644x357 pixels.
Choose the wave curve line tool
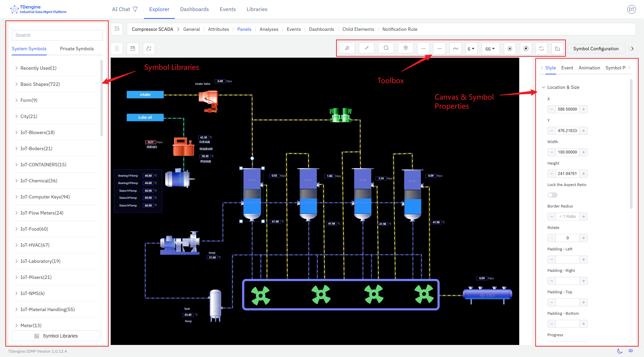455,48
